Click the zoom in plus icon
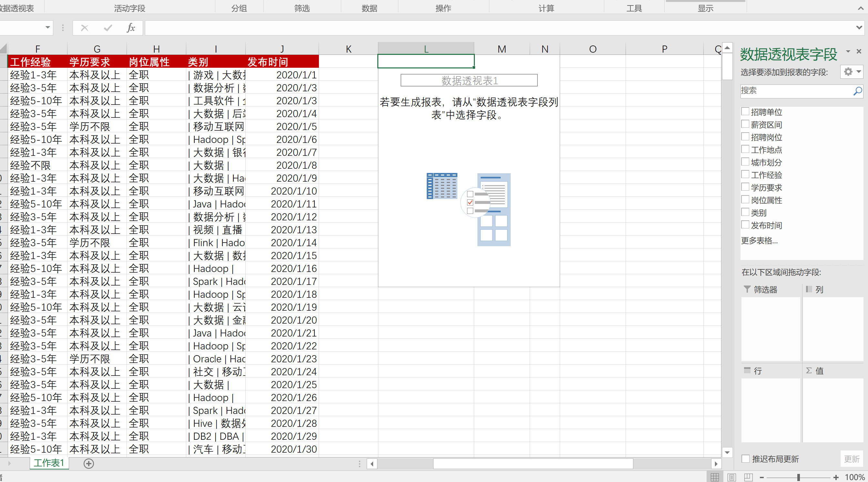868x482 pixels. [836, 477]
